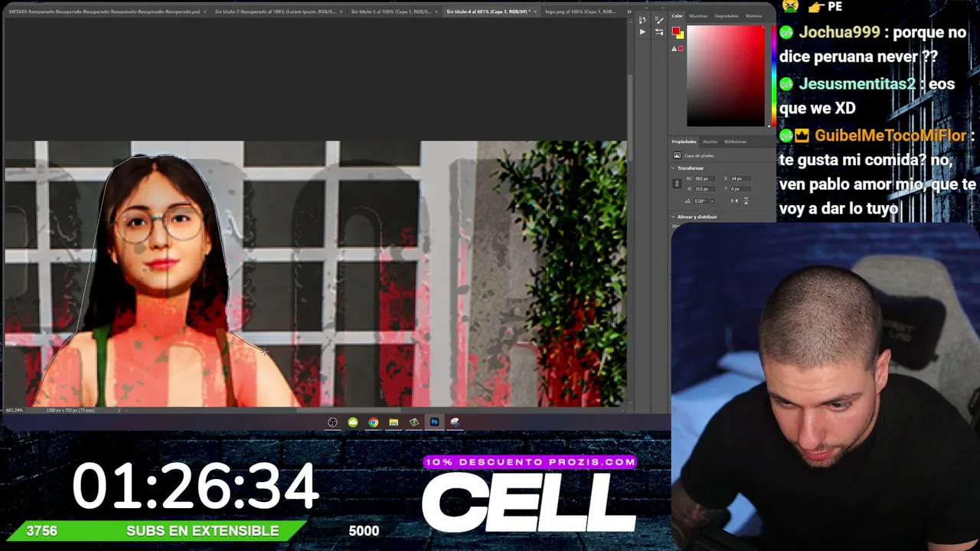Click the GuibelMeTocoMiFlor username in chat

890,135
